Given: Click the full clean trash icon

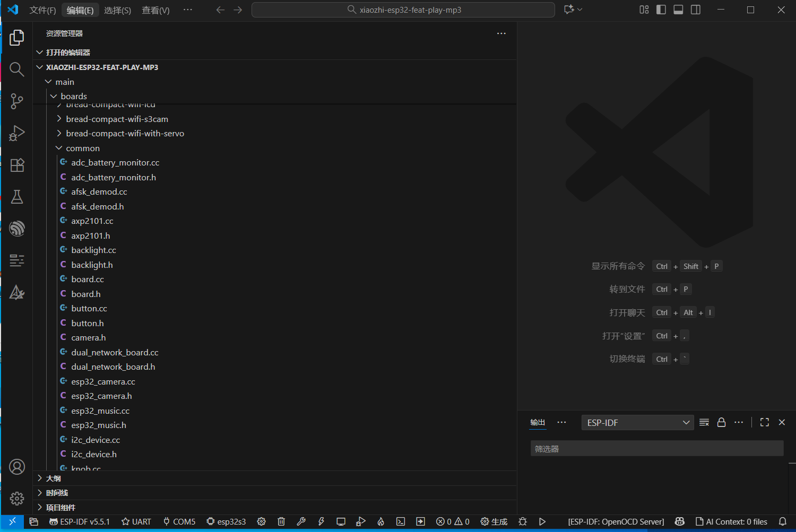Looking at the screenshot, I should 281,521.
